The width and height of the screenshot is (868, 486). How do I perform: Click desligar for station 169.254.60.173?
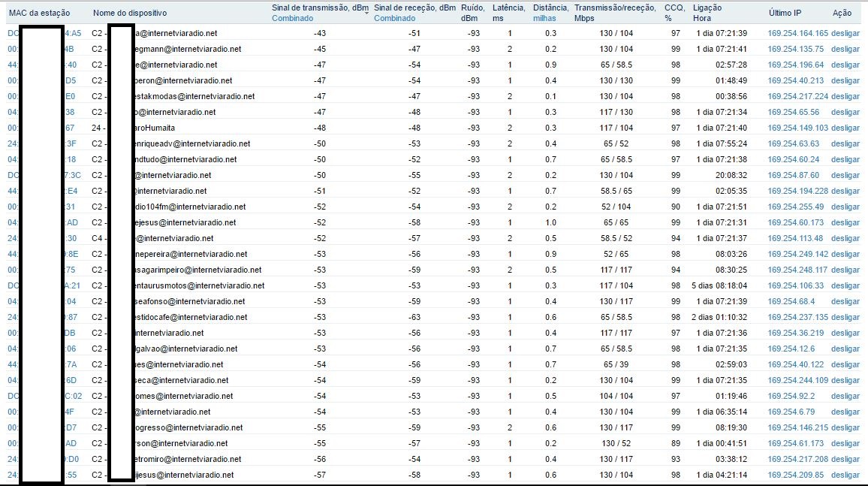pos(845,222)
